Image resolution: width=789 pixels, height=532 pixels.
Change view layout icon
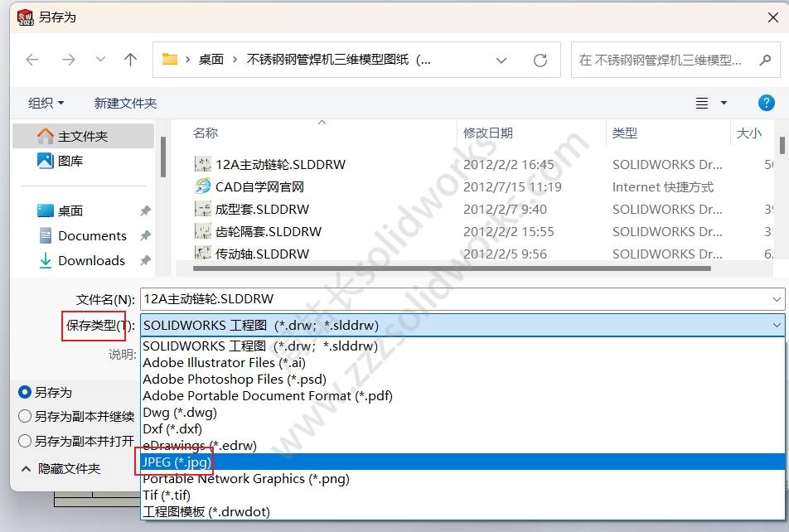[x=702, y=104]
